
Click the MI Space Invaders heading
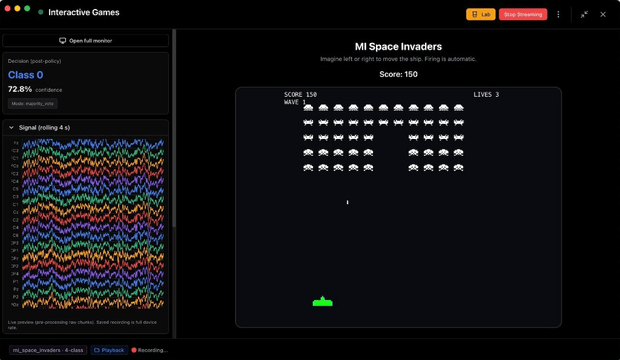[x=398, y=47]
